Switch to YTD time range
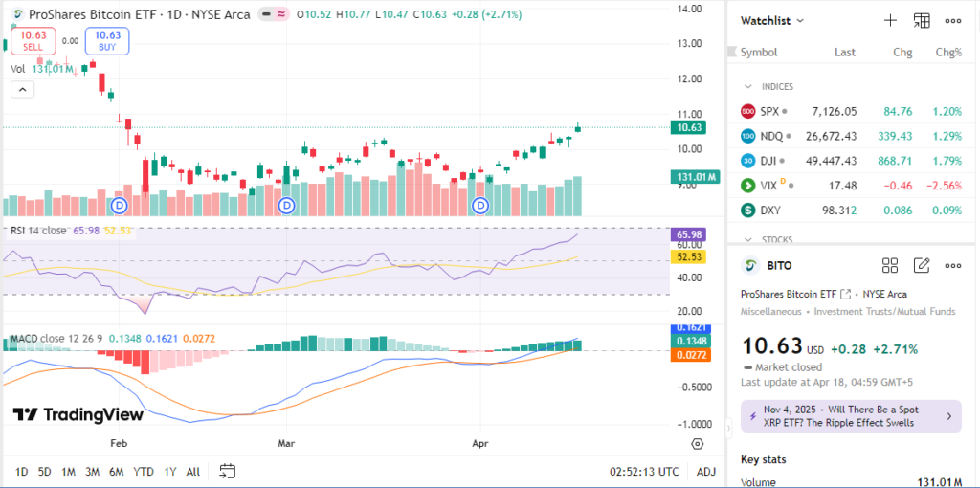This screenshot has width=980, height=488. coord(144,472)
